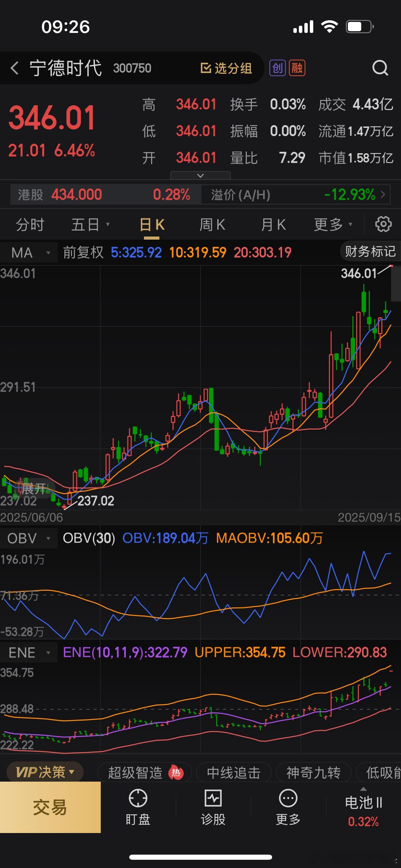Select 中线追击 strategy chip
The height and width of the screenshot is (868, 401).
tap(234, 773)
